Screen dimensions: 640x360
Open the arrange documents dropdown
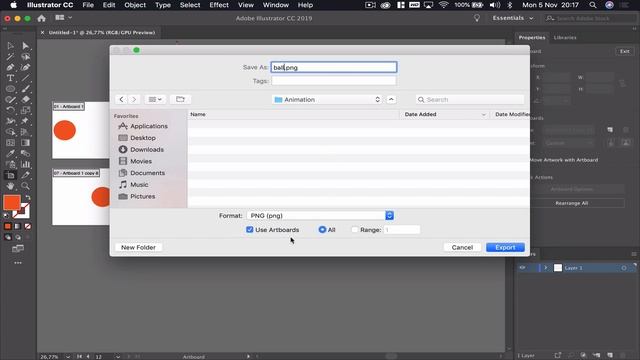pyautogui.click(x=63, y=18)
